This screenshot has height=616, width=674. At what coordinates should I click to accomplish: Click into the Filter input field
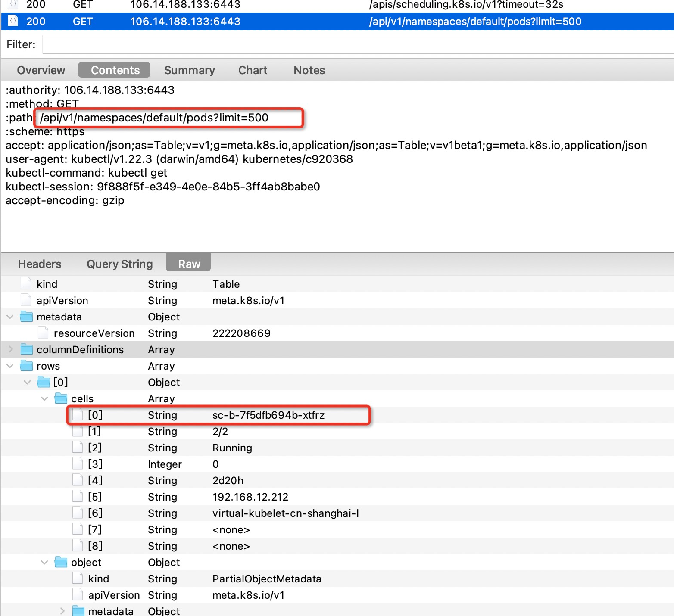[x=358, y=45]
